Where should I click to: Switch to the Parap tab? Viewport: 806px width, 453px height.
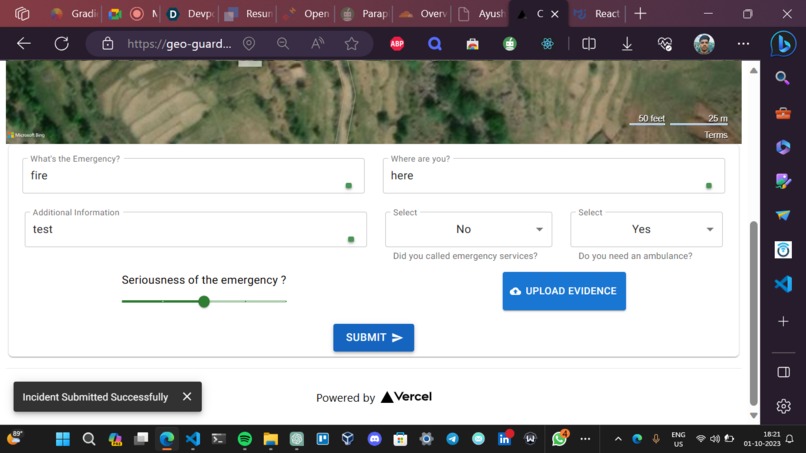pos(365,14)
